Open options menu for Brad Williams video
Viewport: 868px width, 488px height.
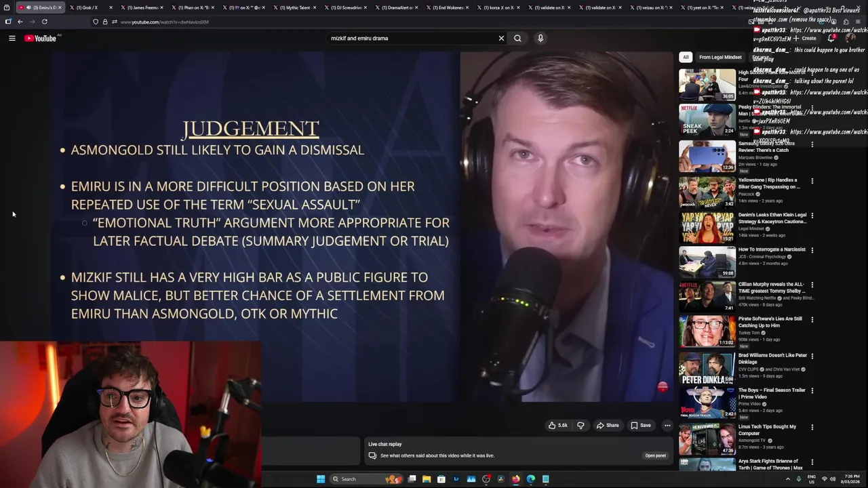click(x=812, y=356)
